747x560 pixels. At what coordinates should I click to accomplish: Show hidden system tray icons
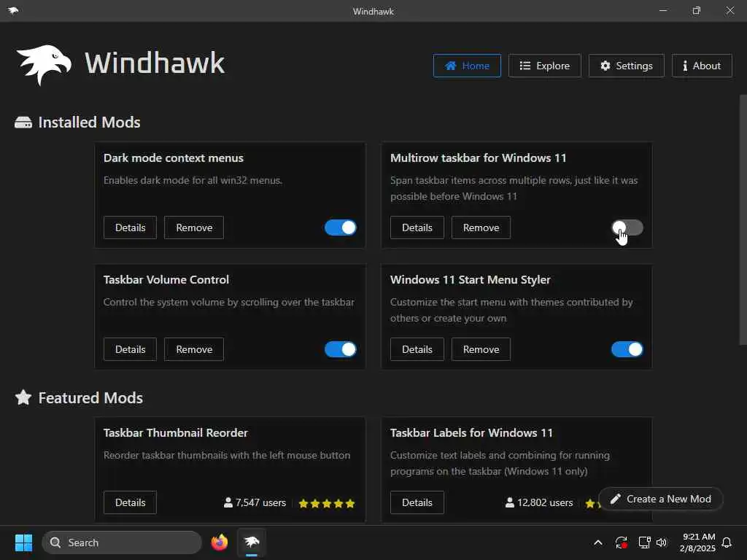[598, 542]
